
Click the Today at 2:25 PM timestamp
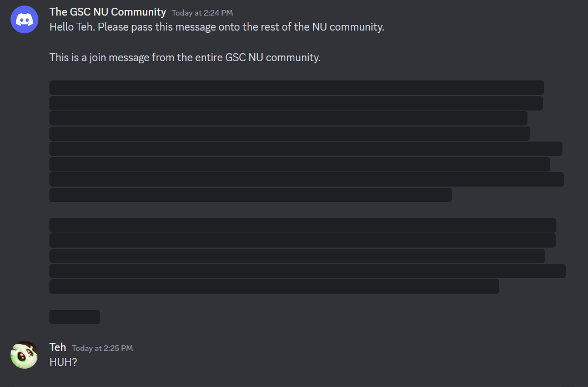pyautogui.click(x=102, y=348)
